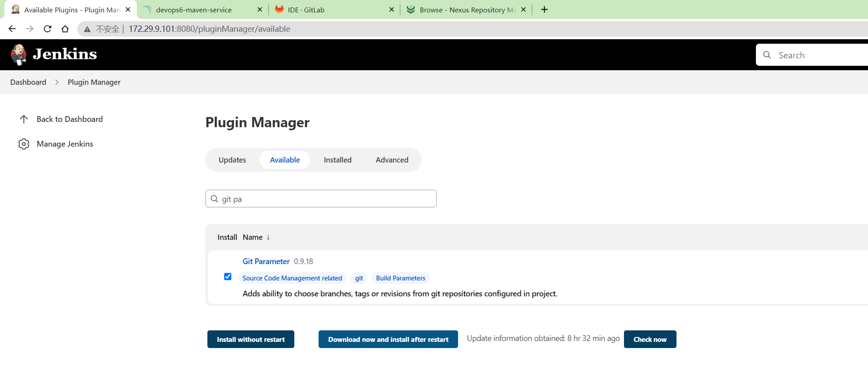Click the browser home icon
Screen dimensions: 868x371
pos(65,29)
